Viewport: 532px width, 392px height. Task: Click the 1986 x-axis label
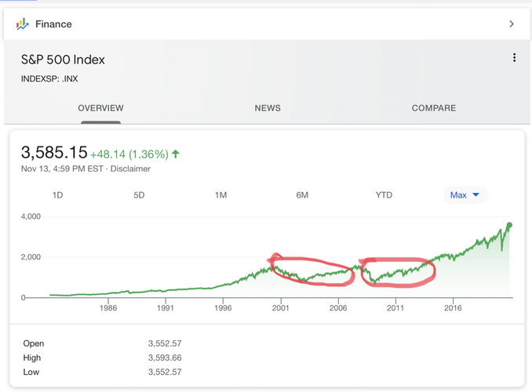tap(108, 308)
